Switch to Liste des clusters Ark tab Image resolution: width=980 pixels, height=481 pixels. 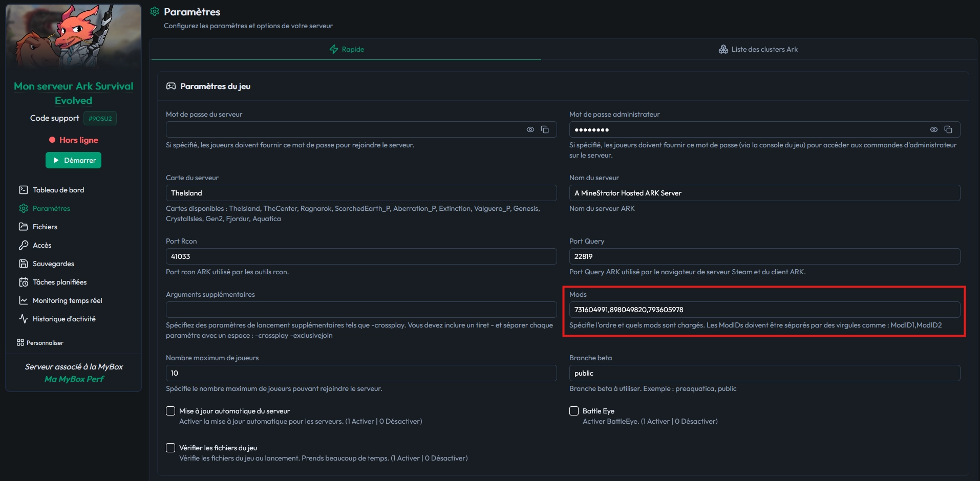(x=758, y=49)
